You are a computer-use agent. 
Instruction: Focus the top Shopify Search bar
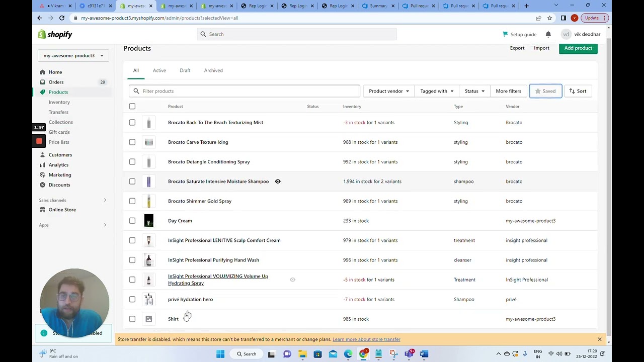tap(297, 34)
